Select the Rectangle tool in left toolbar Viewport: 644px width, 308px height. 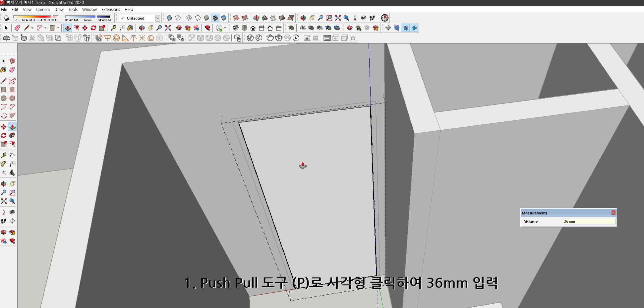(x=4, y=90)
